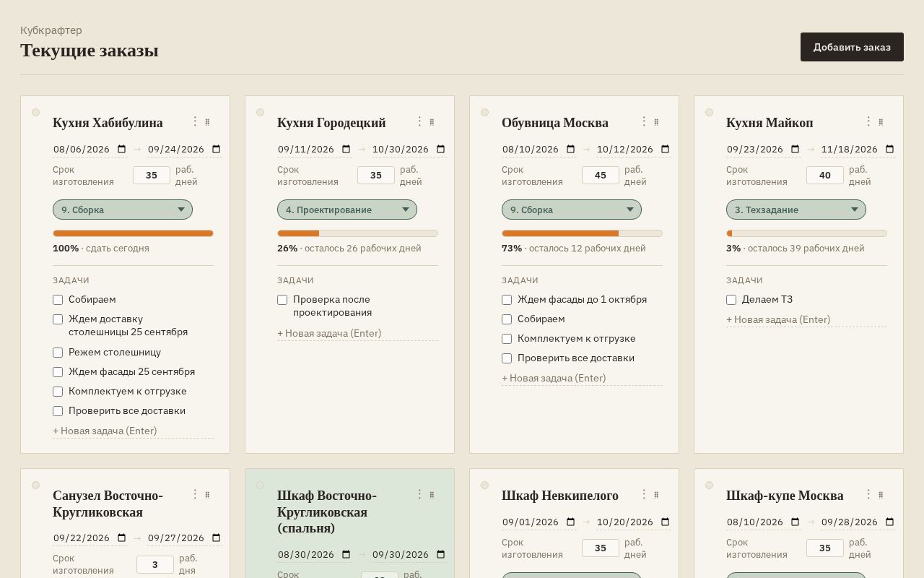This screenshot has height=578, width=924.
Task: Open calendar picker for Кухня Городецкий end date 10/30/2026
Action: (x=441, y=150)
